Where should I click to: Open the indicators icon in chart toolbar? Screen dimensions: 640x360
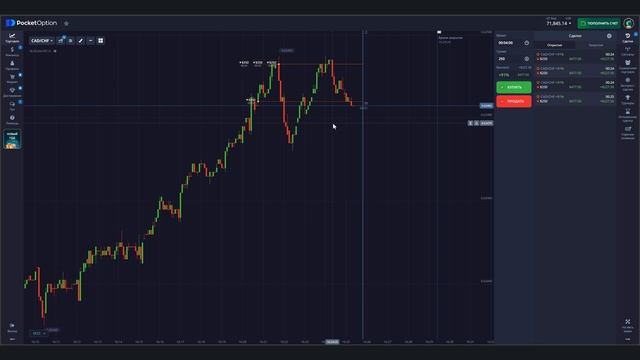coord(71,41)
